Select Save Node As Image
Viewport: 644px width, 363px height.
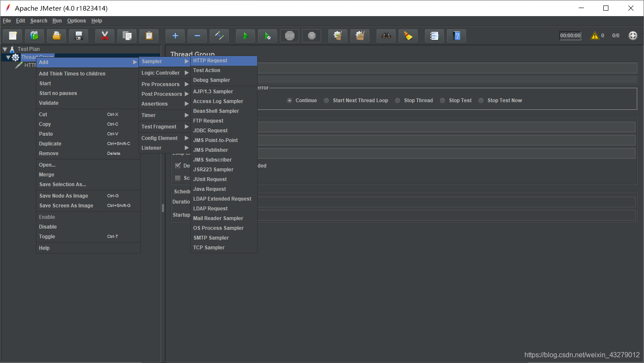pos(88,196)
